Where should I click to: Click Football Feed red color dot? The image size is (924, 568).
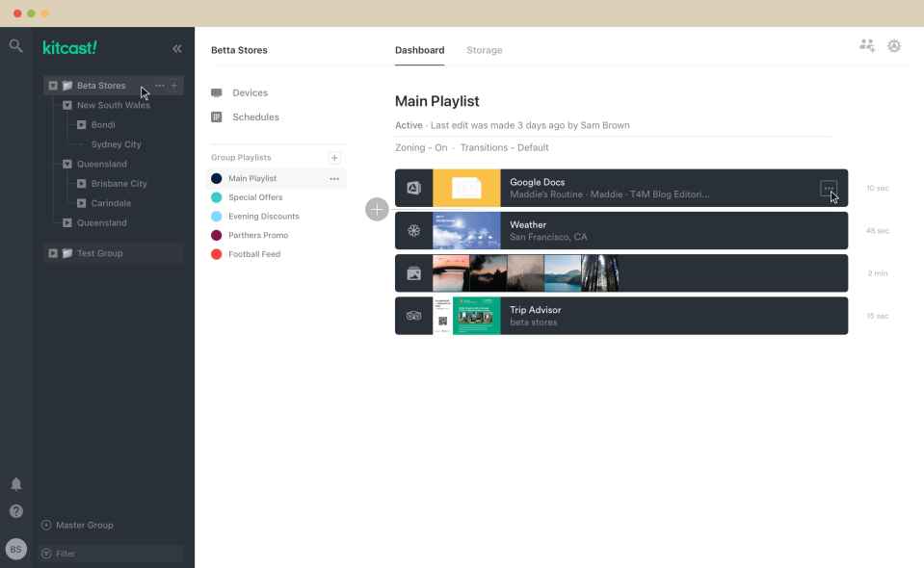(216, 254)
